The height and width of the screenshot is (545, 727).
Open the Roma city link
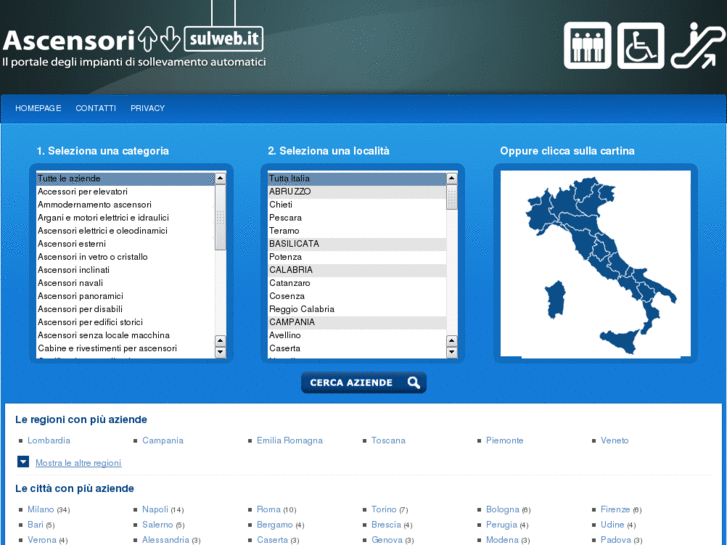(x=268, y=509)
